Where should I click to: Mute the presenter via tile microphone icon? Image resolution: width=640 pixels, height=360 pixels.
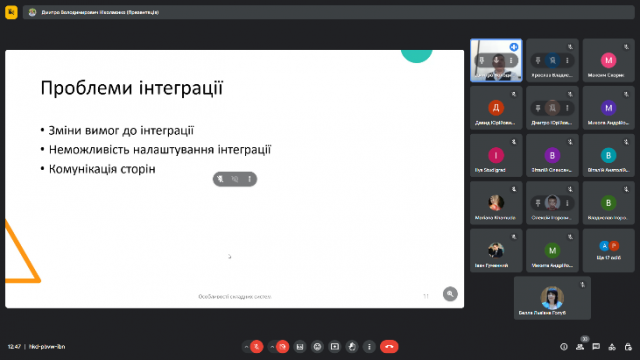496,60
